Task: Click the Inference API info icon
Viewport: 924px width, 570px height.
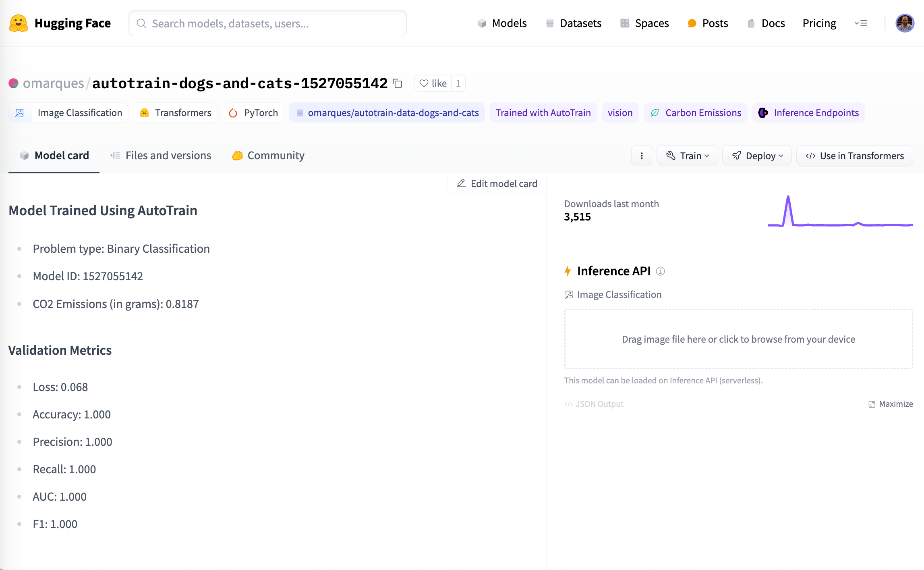Action: click(660, 271)
